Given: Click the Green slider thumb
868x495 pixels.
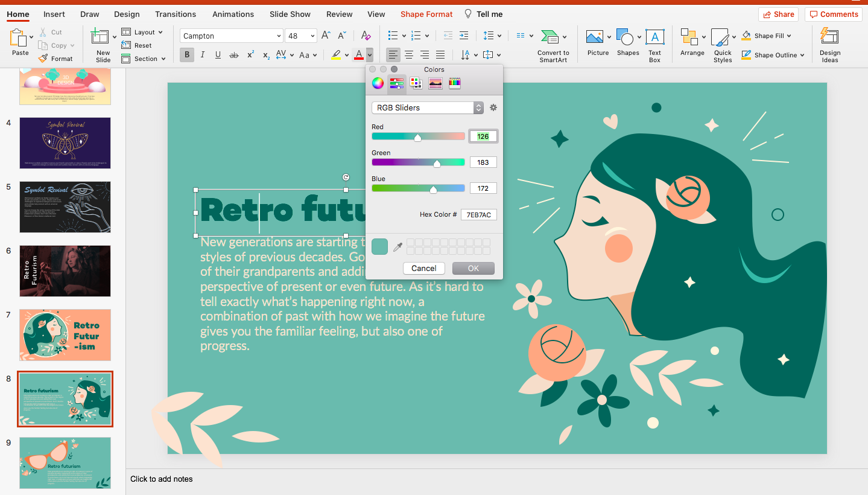Looking at the screenshot, I should point(437,164).
